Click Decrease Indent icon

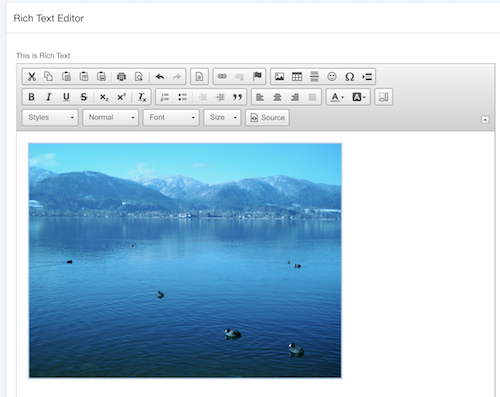[x=203, y=97]
